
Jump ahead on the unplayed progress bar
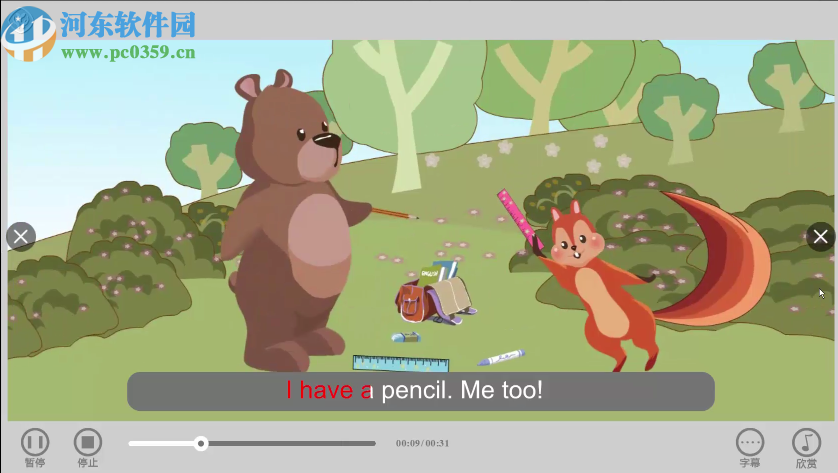tap(292, 444)
